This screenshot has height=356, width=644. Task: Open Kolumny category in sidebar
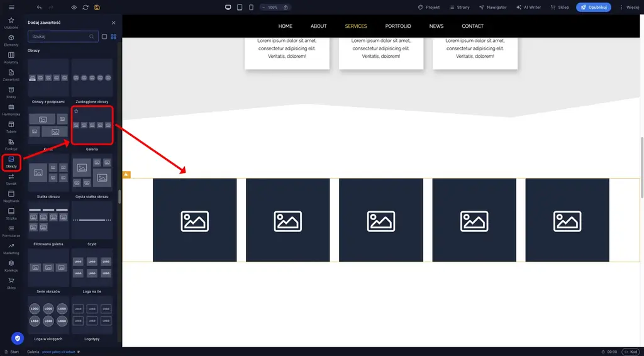tap(11, 58)
